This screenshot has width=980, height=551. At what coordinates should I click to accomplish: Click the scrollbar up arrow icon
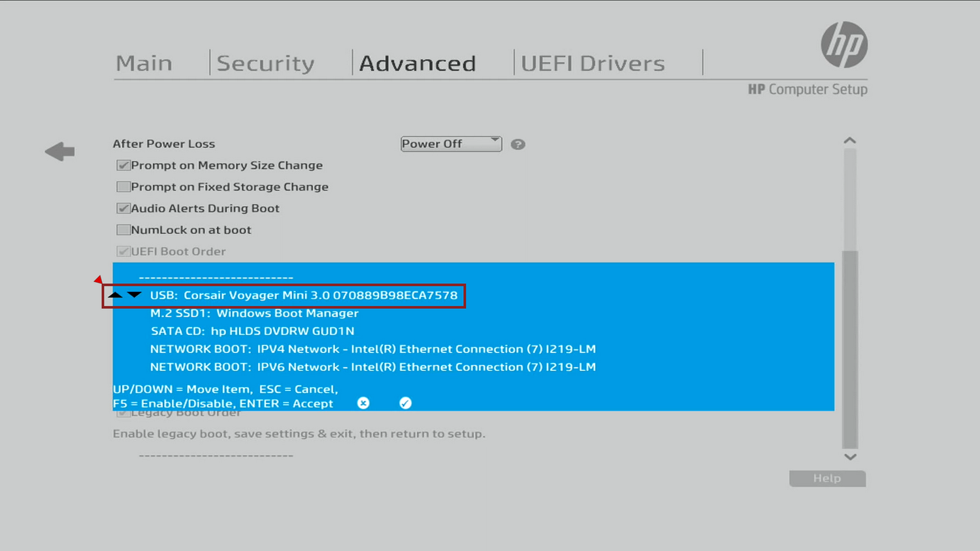849,140
